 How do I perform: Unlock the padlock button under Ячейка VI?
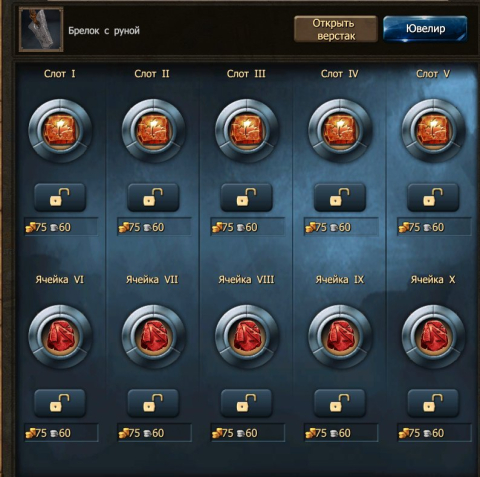click(x=60, y=403)
